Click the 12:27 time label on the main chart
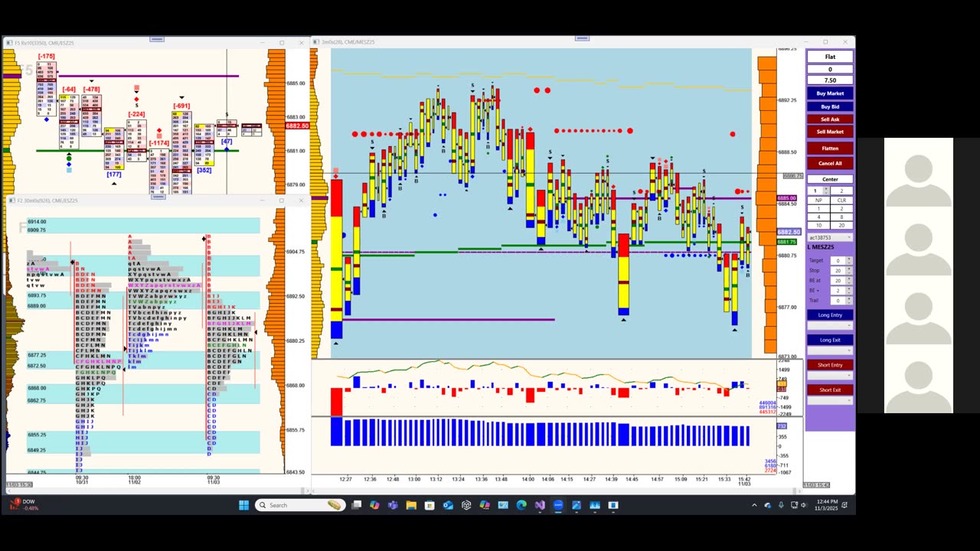Image resolution: width=980 pixels, height=551 pixels. tap(346, 479)
